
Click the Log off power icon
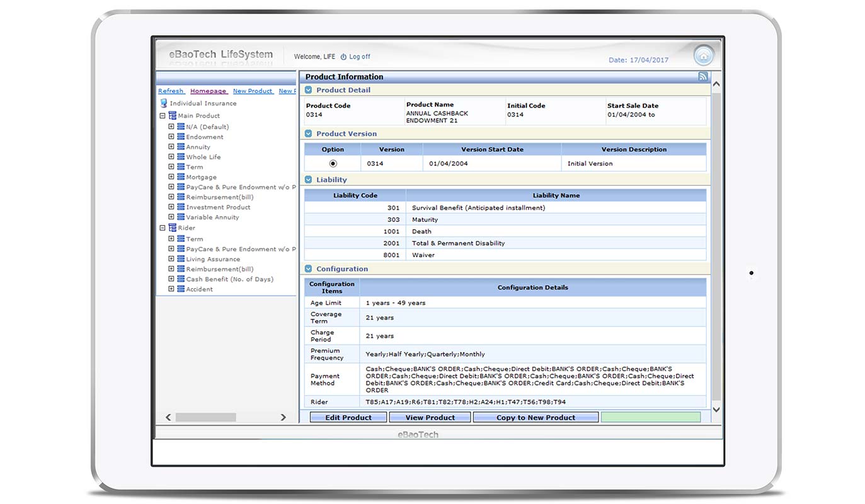[x=343, y=57]
